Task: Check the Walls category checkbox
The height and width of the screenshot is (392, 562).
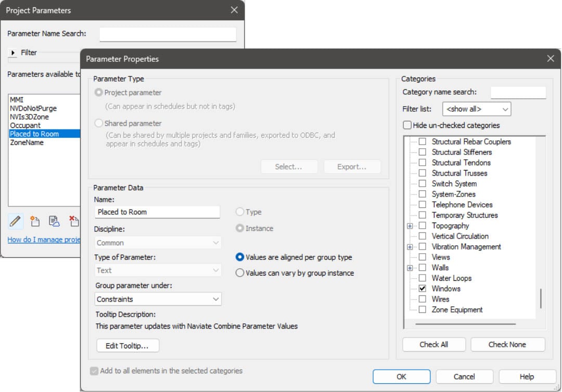Action: 422,267
